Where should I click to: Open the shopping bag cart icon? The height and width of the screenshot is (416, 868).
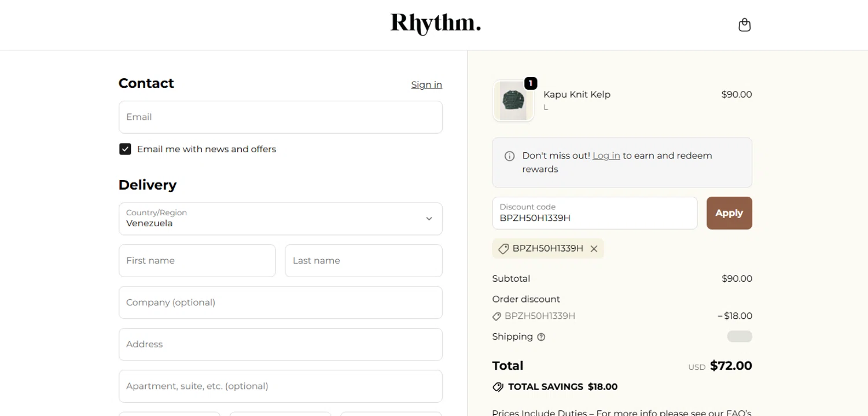(x=745, y=25)
